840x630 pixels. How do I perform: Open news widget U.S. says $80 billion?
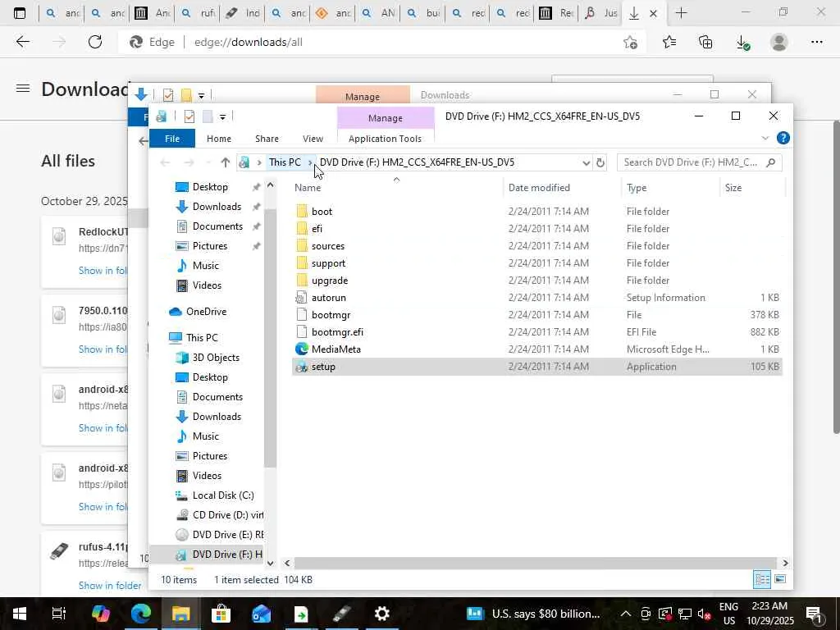pyautogui.click(x=533, y=614)
